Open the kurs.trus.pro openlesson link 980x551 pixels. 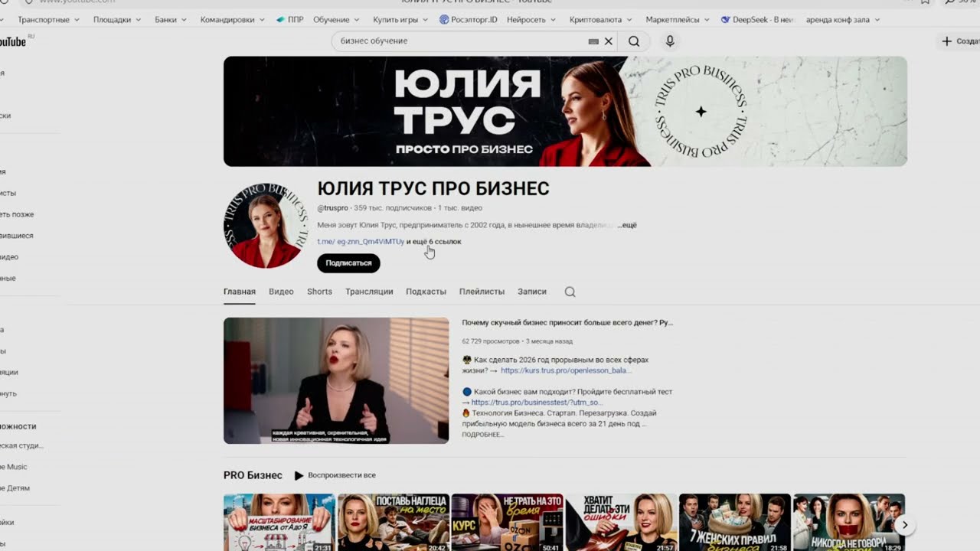[566, 370]
